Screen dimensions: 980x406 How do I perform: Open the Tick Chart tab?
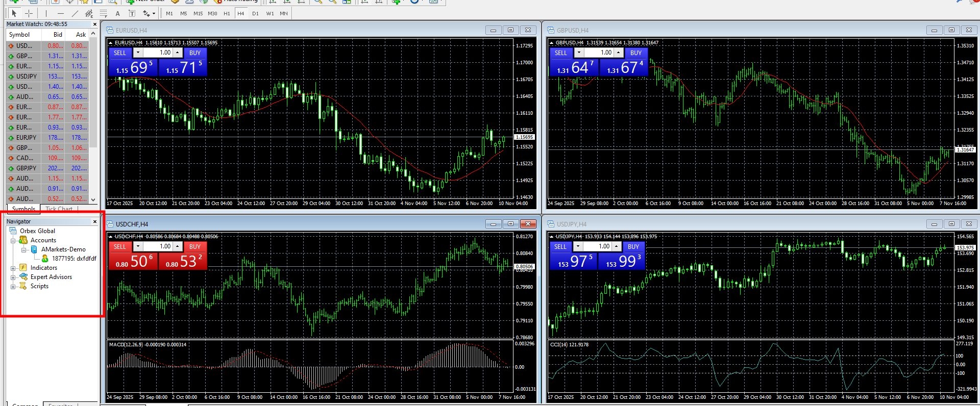(x=59, y=209)
